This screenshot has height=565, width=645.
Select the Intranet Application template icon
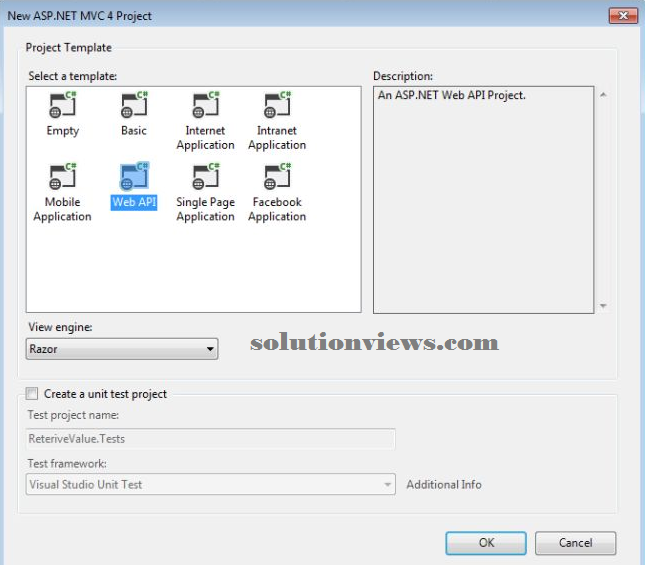point(277,105)
